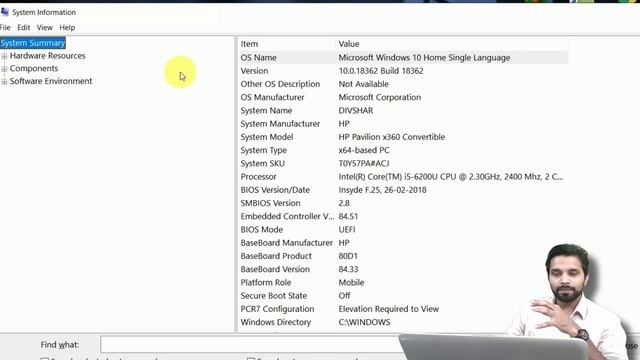Select BaseBoard Product row label
The image size is (640, 360).
pos(276,256)
